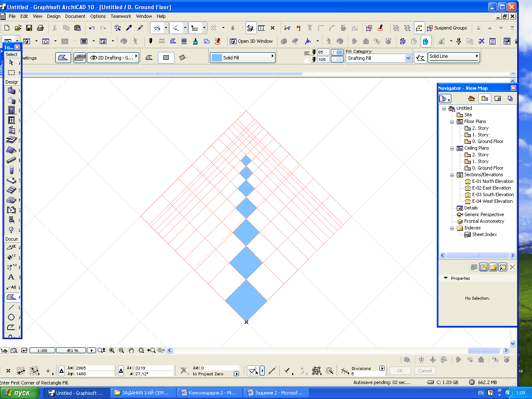
Task: Click the Solid Fill blue color swatch
Action: [x=217, y=58]
